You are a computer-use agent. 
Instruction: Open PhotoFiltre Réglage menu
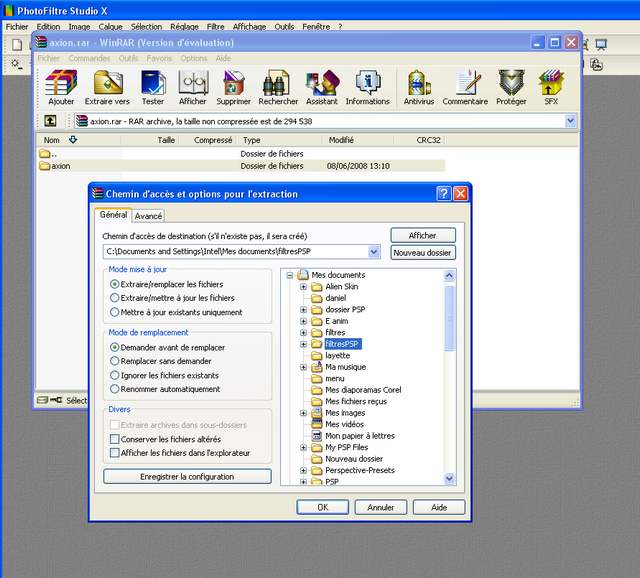[x=184, y=27]
